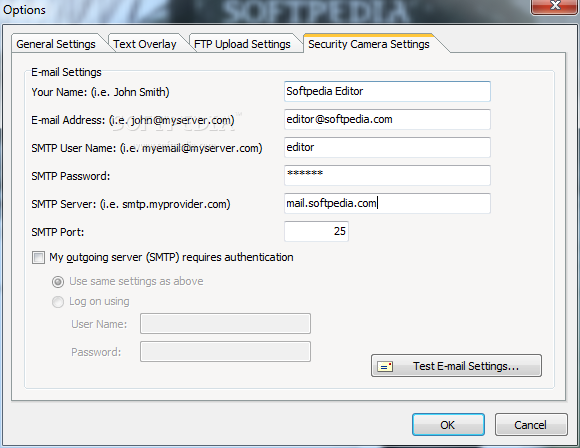The height and width of the screenshot is (448, 580).
Task: Enable outgoing server requires authentication checkbox
Action: click(38, 257)
